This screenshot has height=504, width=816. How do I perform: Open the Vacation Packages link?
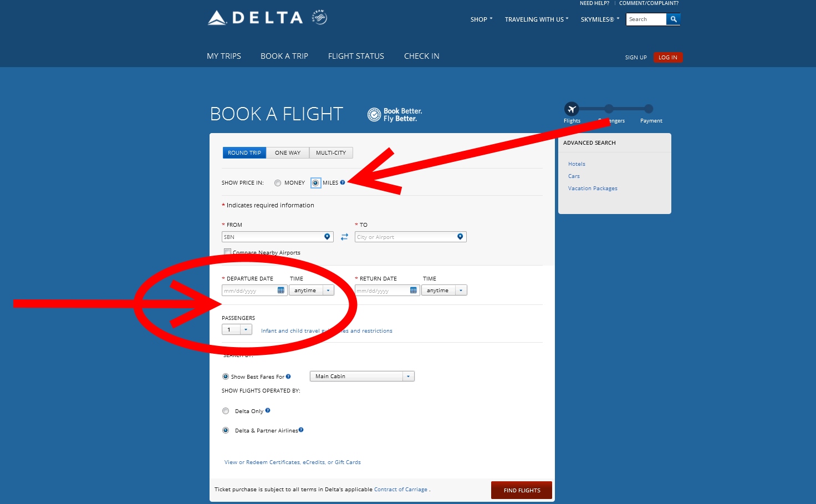coord(592,188)
